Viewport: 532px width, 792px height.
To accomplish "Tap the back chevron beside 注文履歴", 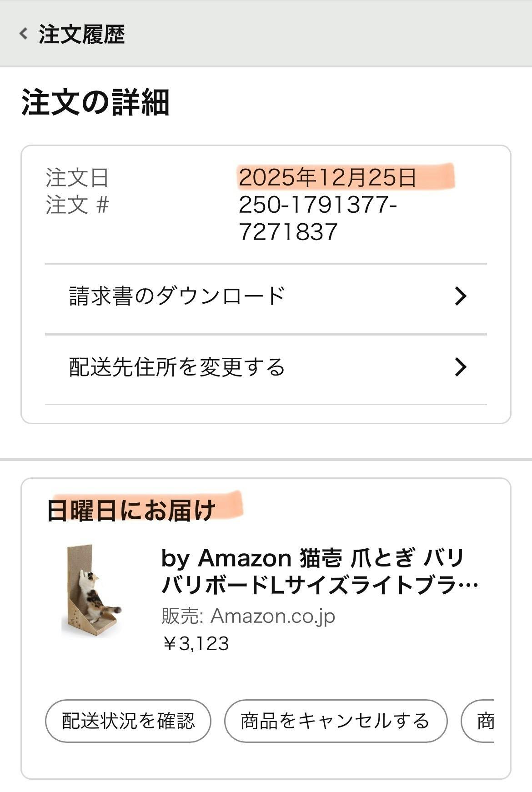I will (x=24, y=34).
